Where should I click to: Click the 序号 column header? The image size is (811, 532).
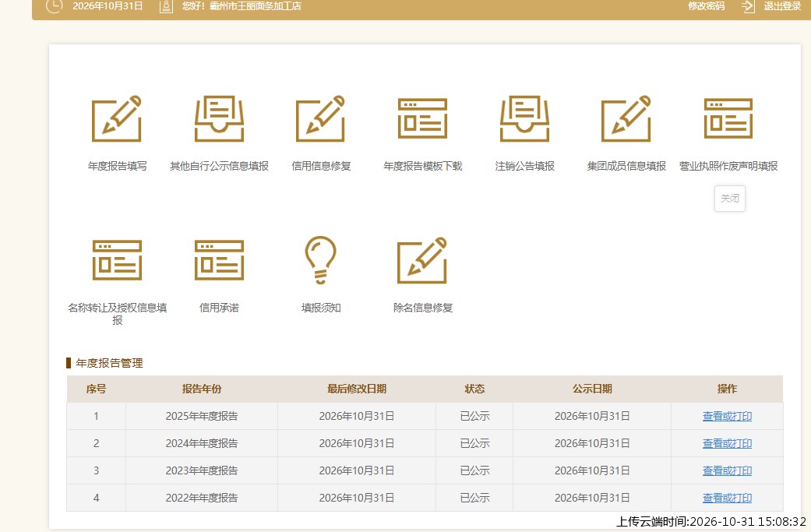pos(96,389)
